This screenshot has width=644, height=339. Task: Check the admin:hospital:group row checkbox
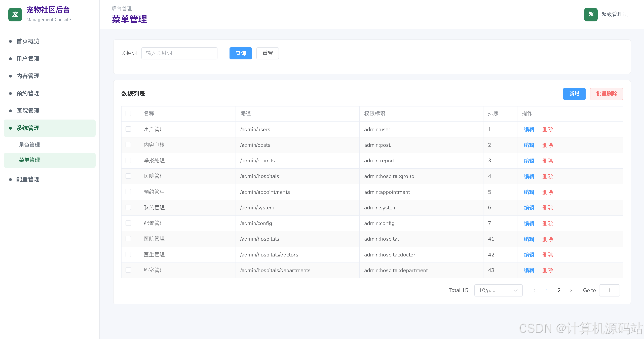128,176
